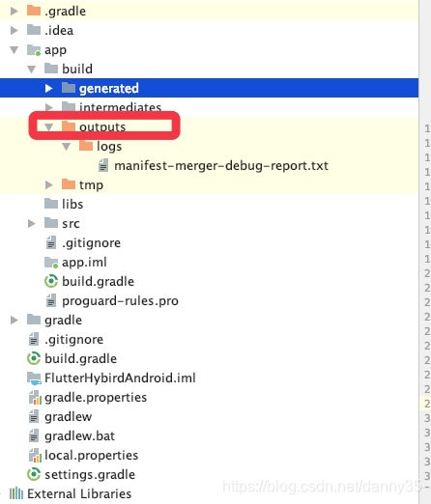Select the tmp folder label

pos(91,185)
